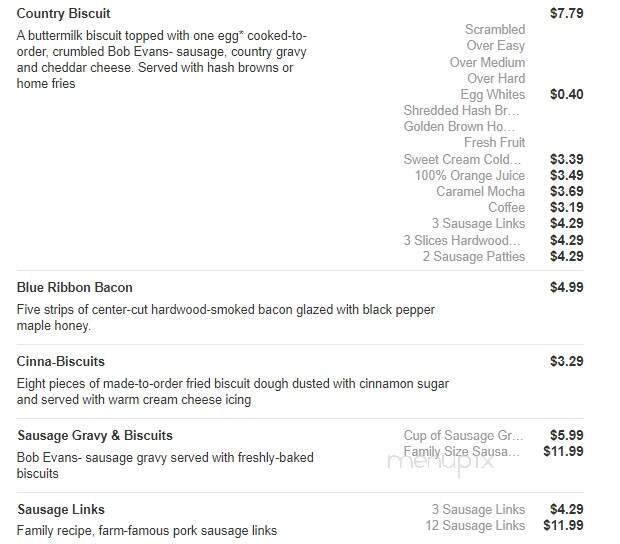620x544 pixels.
Task: Choose the Fresh Fruit side option
Action: point(494,142)
